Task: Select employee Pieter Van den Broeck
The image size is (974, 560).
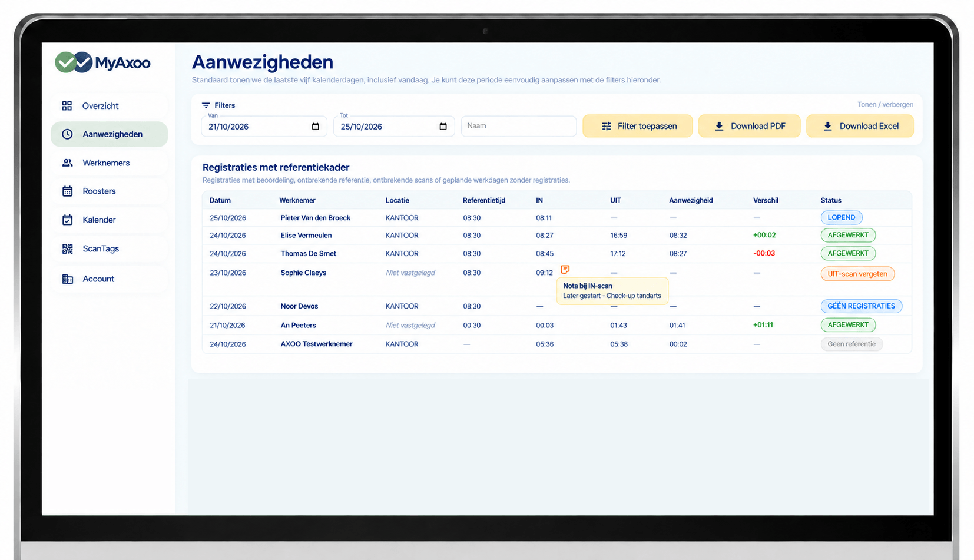Action: 315,218
